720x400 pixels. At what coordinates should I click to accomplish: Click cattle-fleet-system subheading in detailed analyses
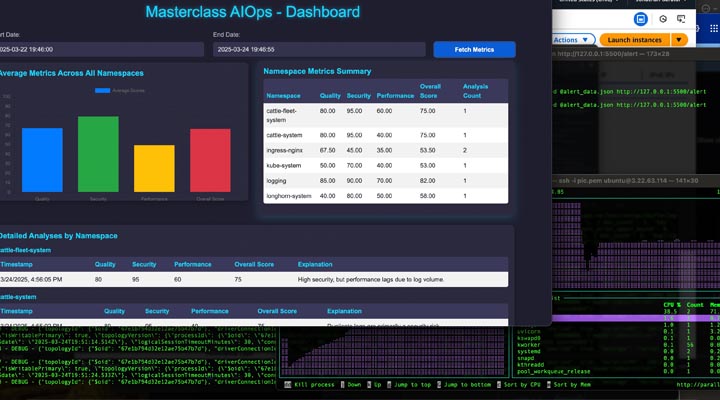pyautogui.click(x=25, y=250)
